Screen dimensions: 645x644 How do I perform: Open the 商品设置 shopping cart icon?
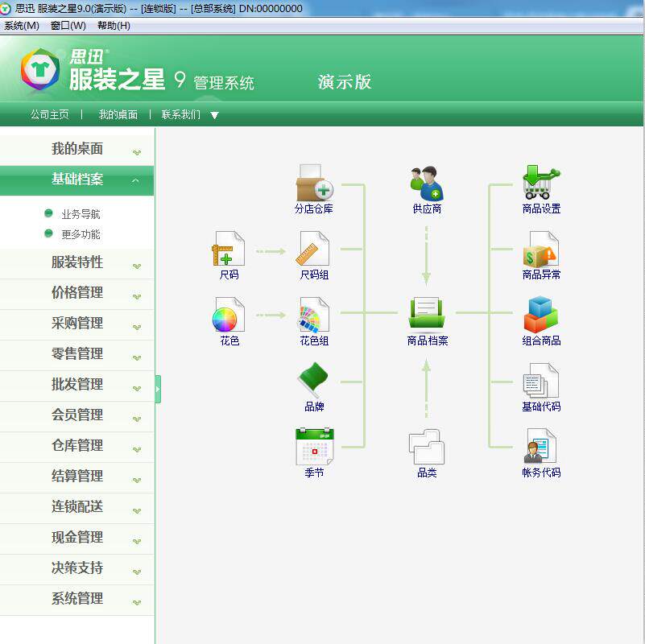(541, 182)
